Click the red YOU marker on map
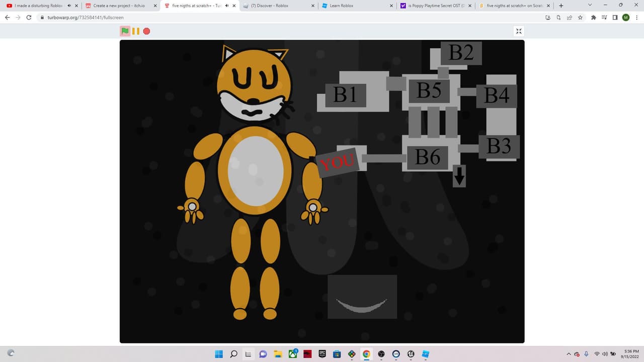The width and height of the screenshot is (644, 362). tap(338, 162)
